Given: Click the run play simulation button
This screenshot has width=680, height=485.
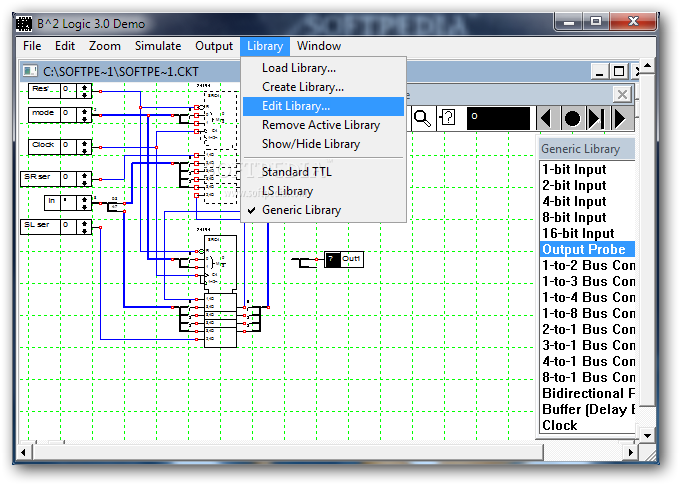Looking at the screenshot, I should (x=620, y=118).
